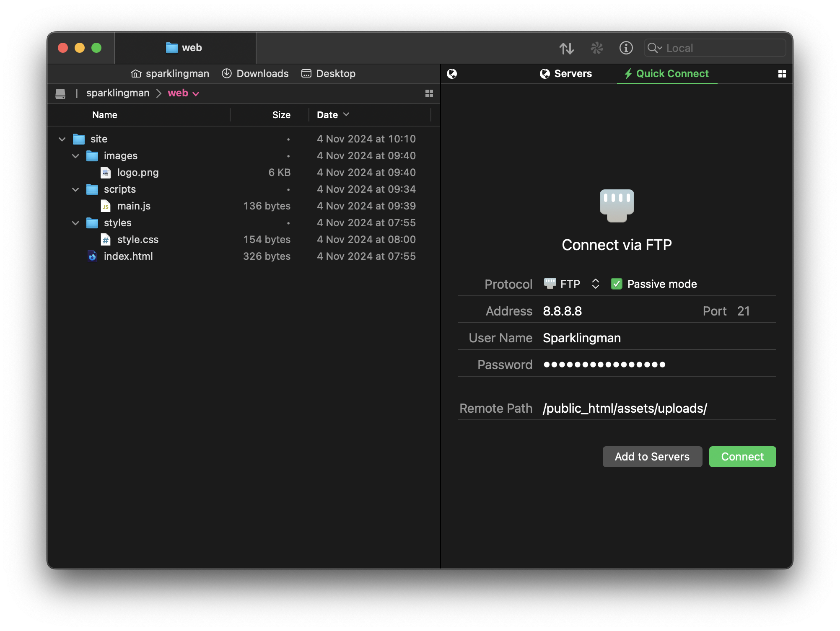Switch to the Quick Connect tab
Image resolution: width=840 pixels, height=631 pixels.
tap(667, 74)
